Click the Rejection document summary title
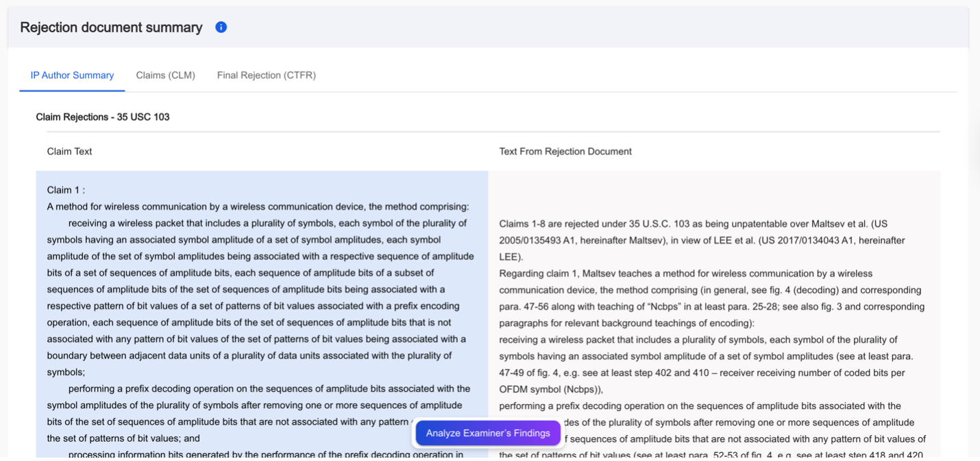This screenshot has height=461, width=980. point(111,27)
